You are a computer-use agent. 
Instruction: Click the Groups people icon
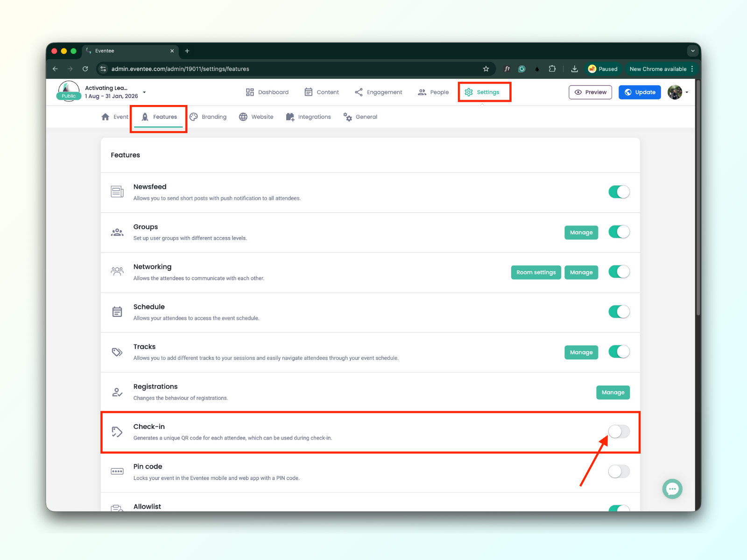pyautogui.click(x=117, y=232)
